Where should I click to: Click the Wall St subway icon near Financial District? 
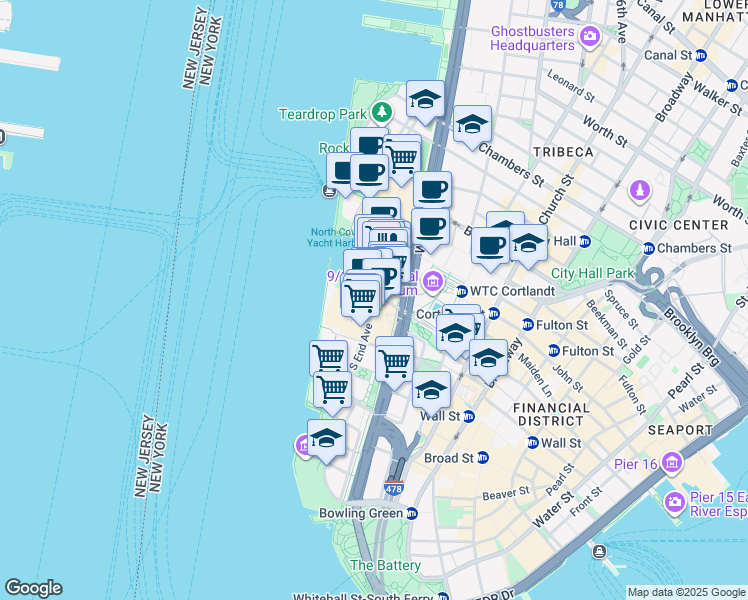(532, 443)
